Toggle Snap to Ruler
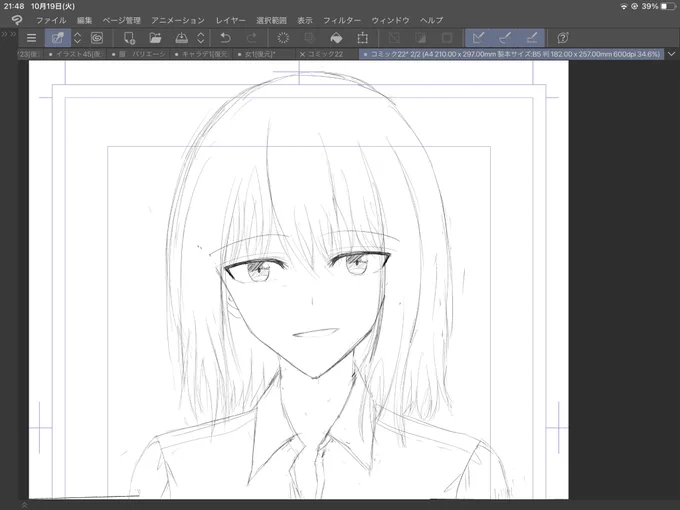Image resolution: width=680 pixels, height=510 pixels. 478,38
